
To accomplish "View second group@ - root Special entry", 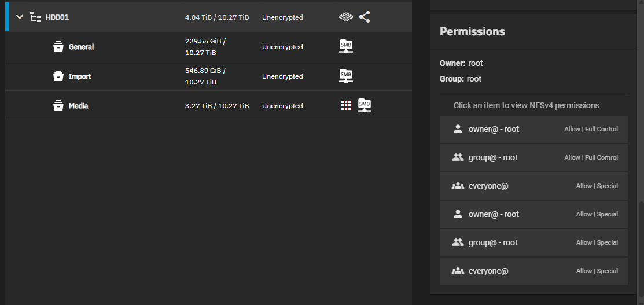I will tap(533, 242).
